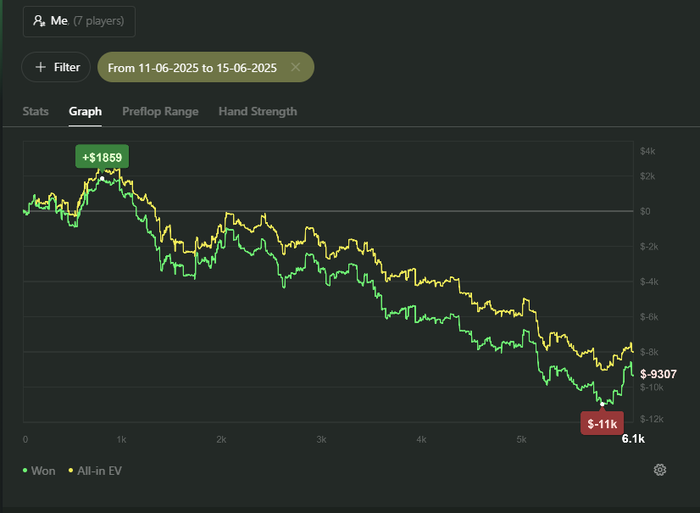
Task: Click the green Won legend dot
Action: click(x=25, y=470)
